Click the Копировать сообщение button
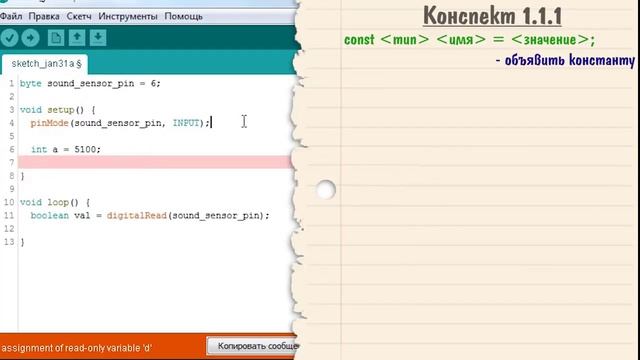 pos(253,346)
